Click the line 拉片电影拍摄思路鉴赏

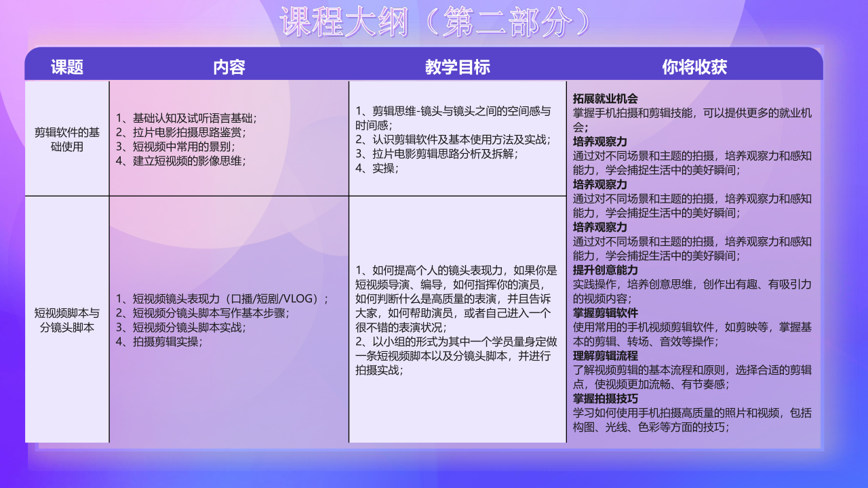tap(189, 131)
